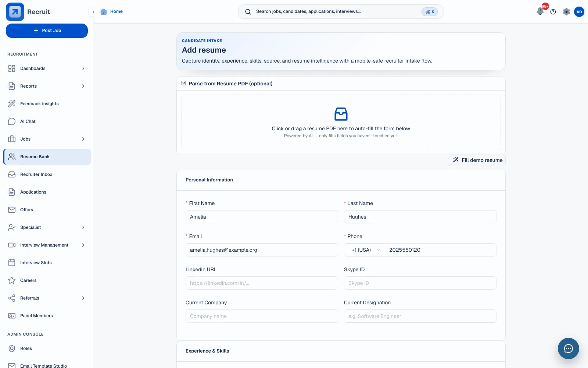
Task: Click the Skype ID field
Action: click(420, 283)
